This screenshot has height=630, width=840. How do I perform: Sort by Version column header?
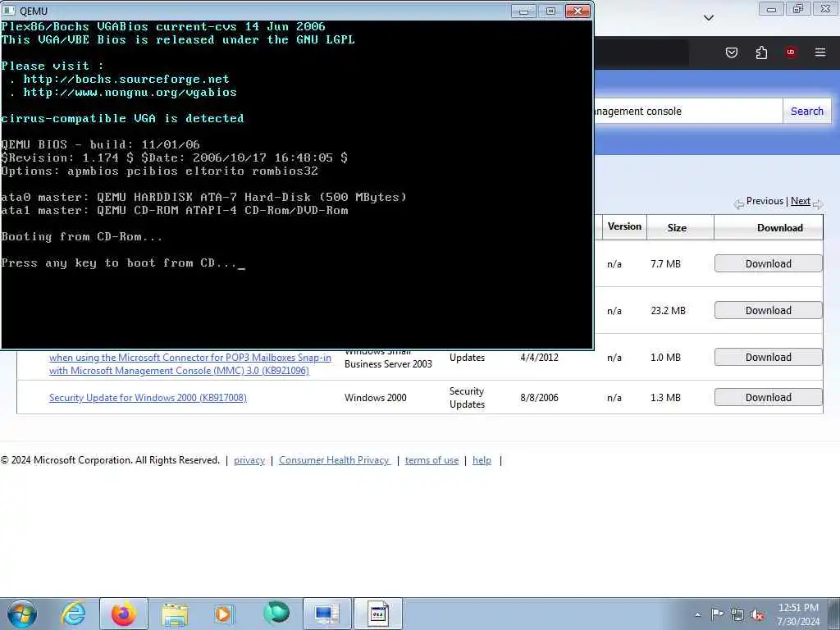[x=624, y=226]
